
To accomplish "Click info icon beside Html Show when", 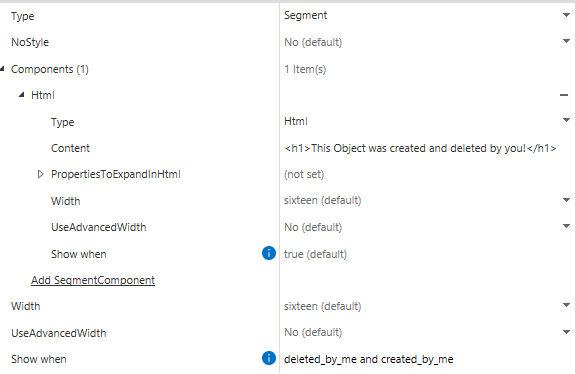I will (268, 253).
